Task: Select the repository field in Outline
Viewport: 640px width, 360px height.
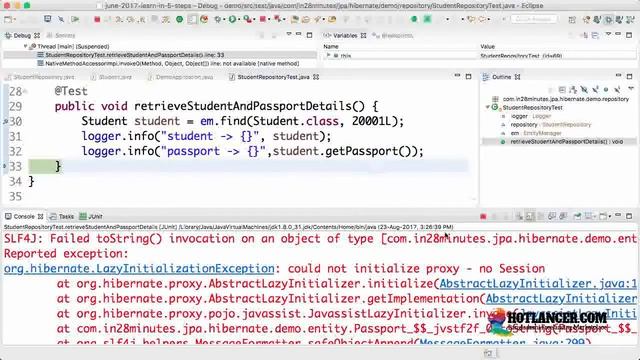Action: pyautogui.click(x=546, y=124)
